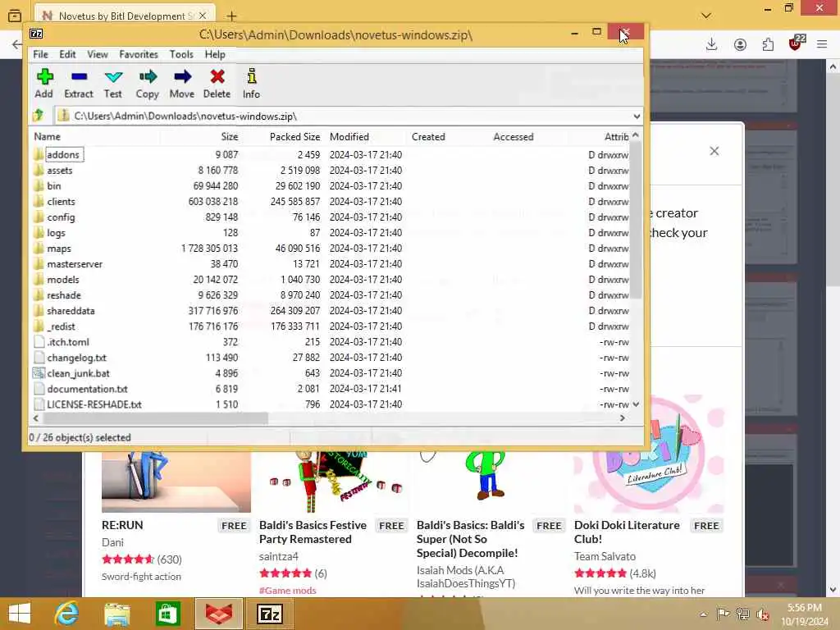Close the Novetus browser tab
The height and width of the screenshot is (630, 840).
pos(203,16)
